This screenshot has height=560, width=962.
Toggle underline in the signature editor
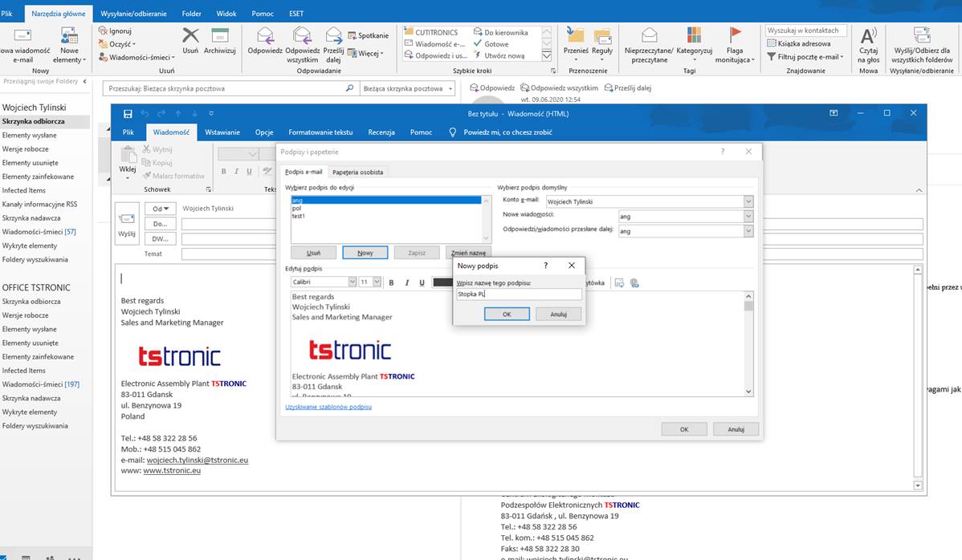click(x=422, y=282)
